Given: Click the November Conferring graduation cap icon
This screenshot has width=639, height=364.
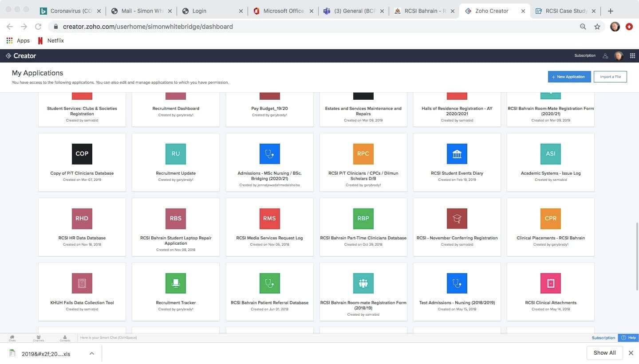Looking at the screenshot, I should point(457,219).
